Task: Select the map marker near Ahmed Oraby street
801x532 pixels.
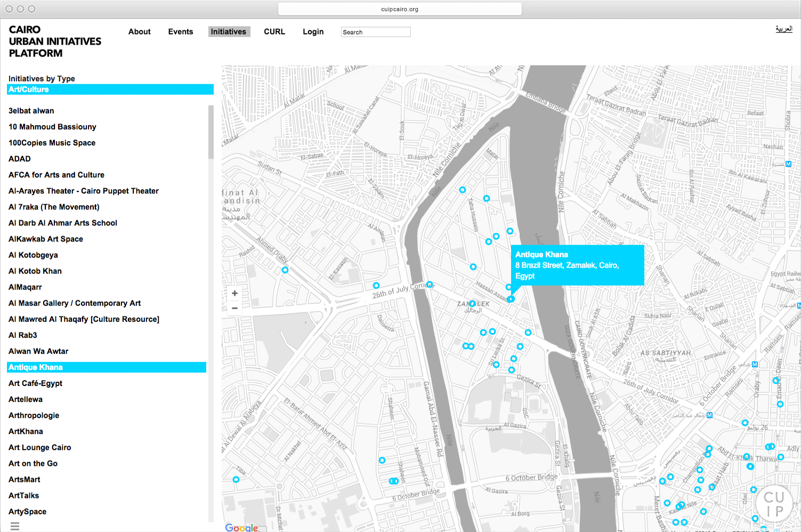Action: [285, 270]
